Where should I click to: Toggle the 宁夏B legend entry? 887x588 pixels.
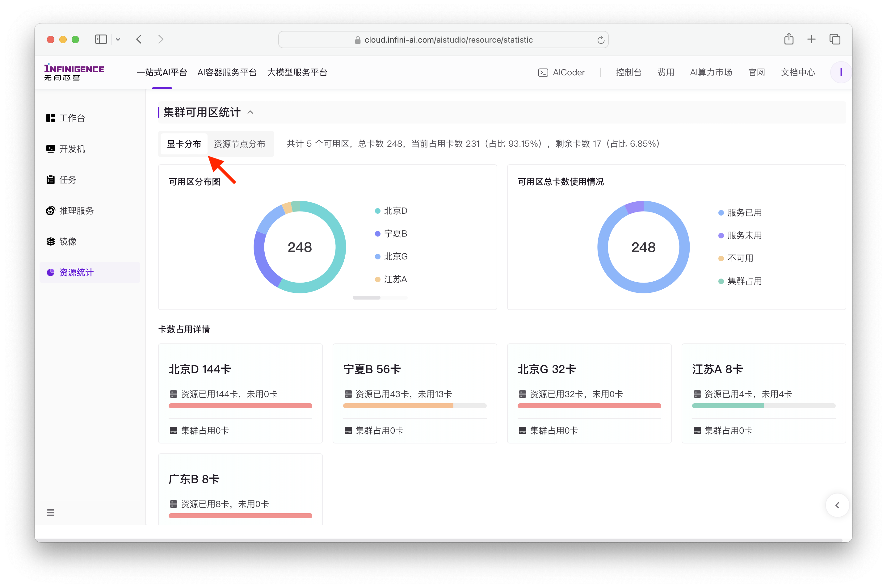pos(391,233)
